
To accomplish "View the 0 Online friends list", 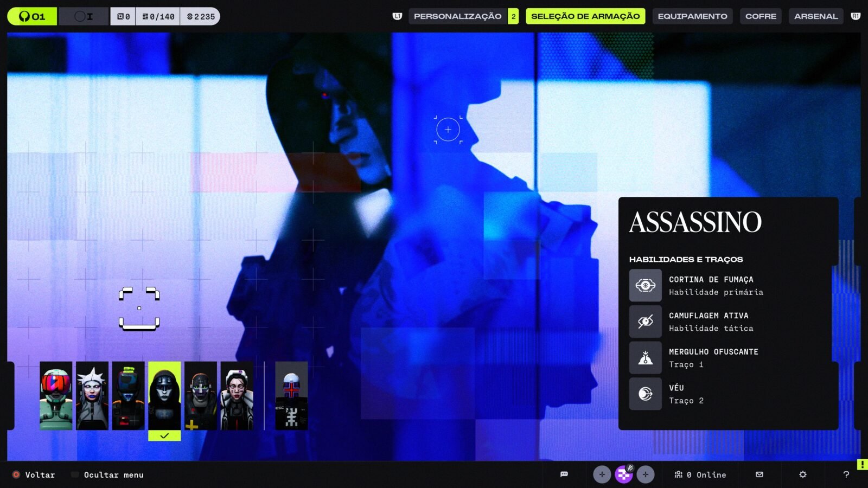I will 700,474.
